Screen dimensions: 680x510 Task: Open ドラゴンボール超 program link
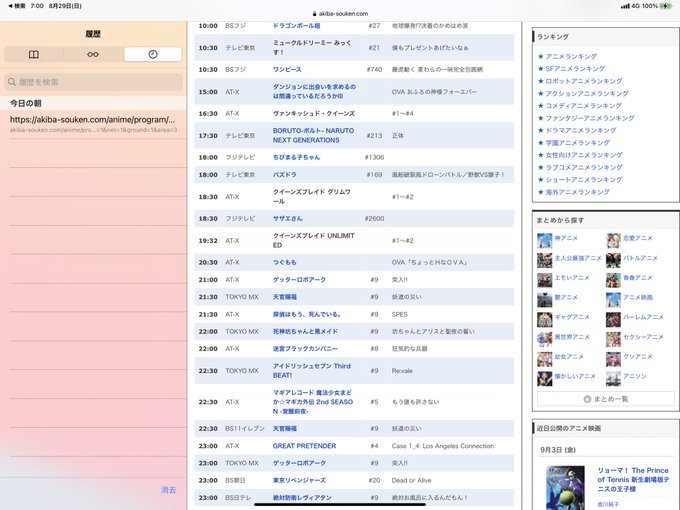[x=297, y=26]
